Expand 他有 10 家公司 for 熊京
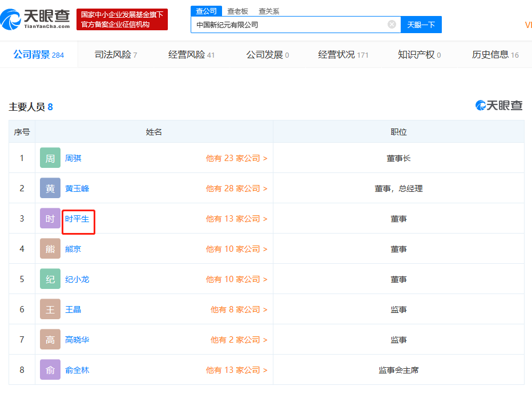The width and height of the screenshot is (532, 394). pos(236,249)
